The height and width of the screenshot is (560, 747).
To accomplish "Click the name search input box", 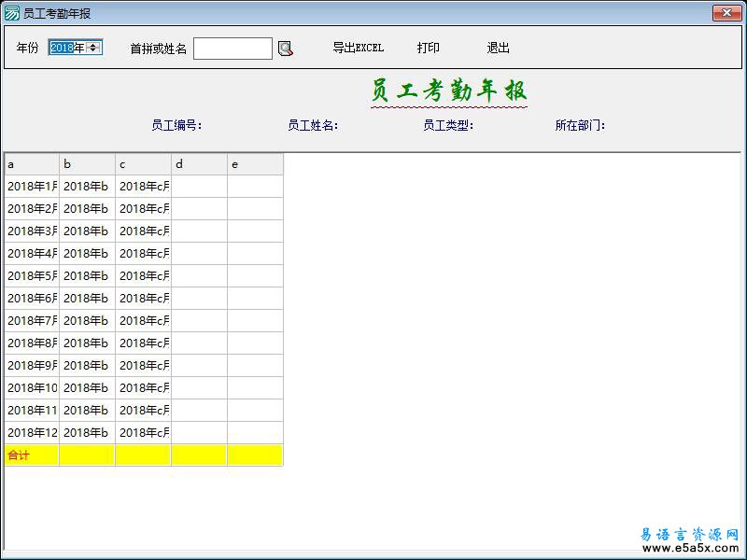I will [233, 49].
